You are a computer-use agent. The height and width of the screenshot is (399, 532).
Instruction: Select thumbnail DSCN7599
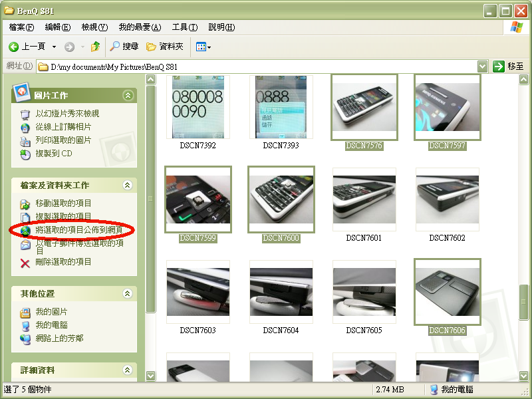198,199
